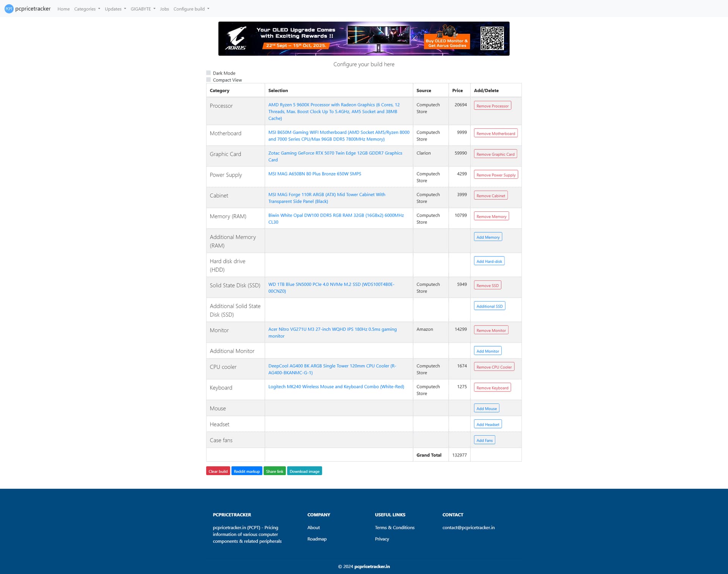The image size is (728, 574).
Task: Toggle the Compact View checkbox
Action: 209,80
